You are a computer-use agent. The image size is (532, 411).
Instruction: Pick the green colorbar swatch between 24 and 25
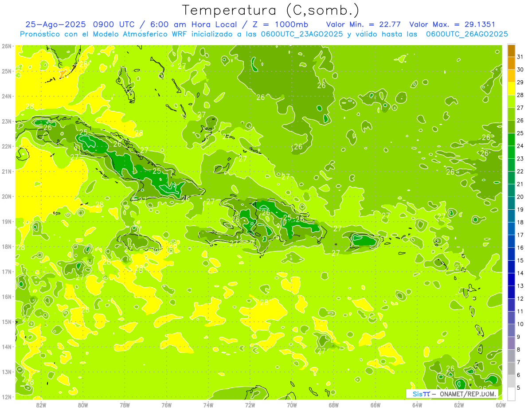pyautogui.click(x=511, y=140)
